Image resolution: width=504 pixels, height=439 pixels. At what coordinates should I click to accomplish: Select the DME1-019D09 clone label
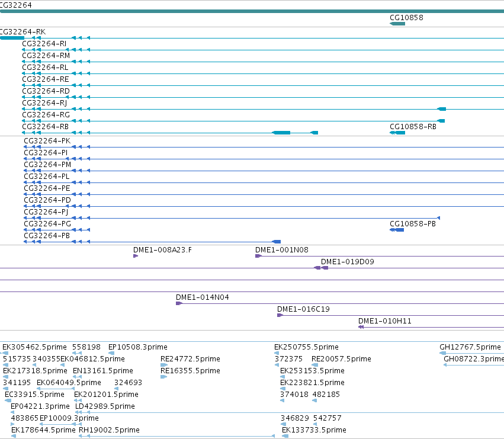coord(348,262)
